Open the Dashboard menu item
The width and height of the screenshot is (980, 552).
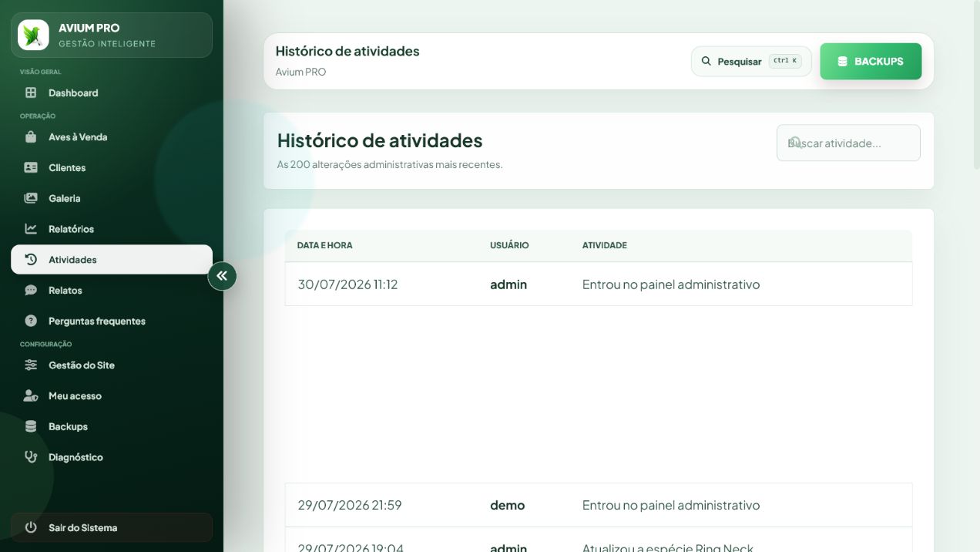click(112, 93)
